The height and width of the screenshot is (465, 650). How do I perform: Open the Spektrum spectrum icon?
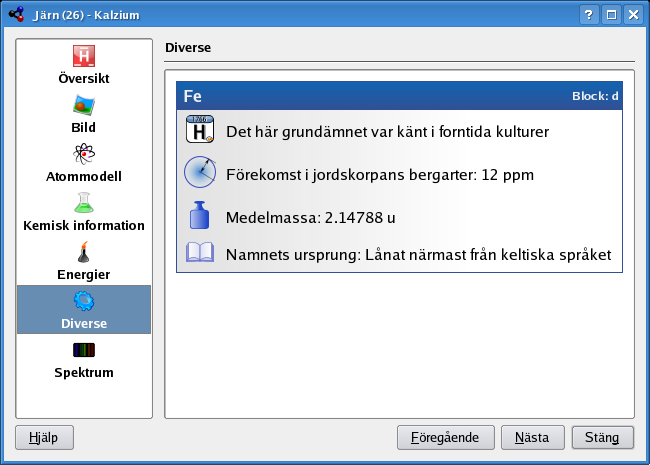(84, 350)
